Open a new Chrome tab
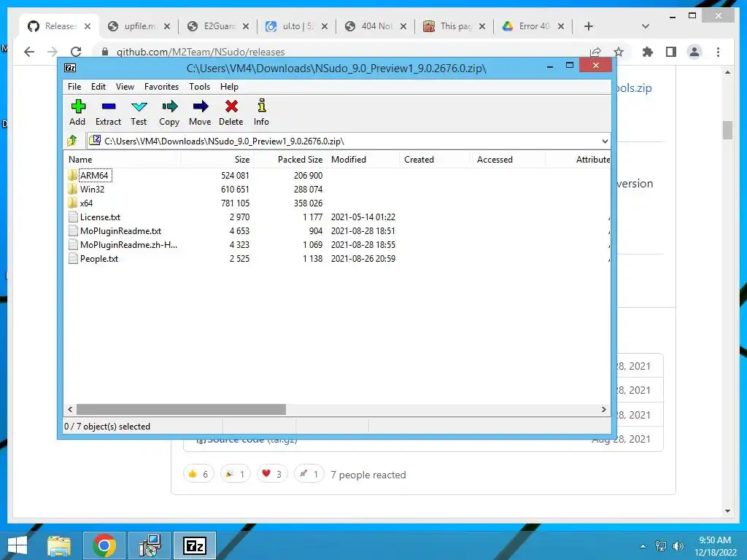The width and height of the screenshot is (747, 560). pos(589,26)
